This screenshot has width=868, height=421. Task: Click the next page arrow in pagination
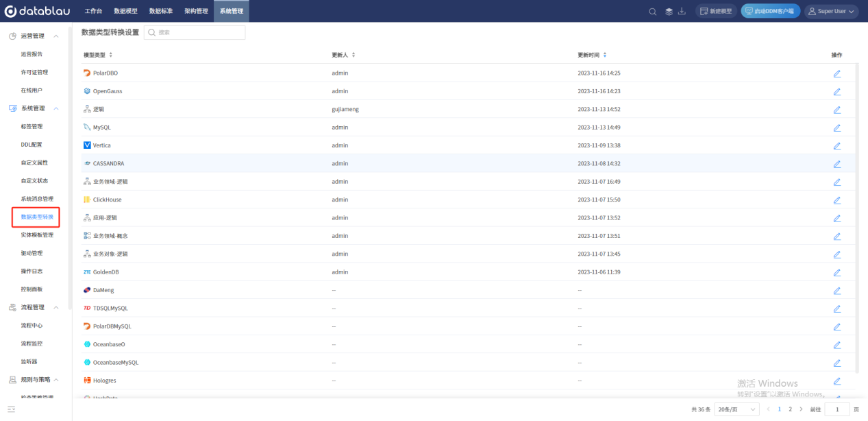(x=801, y=409)
